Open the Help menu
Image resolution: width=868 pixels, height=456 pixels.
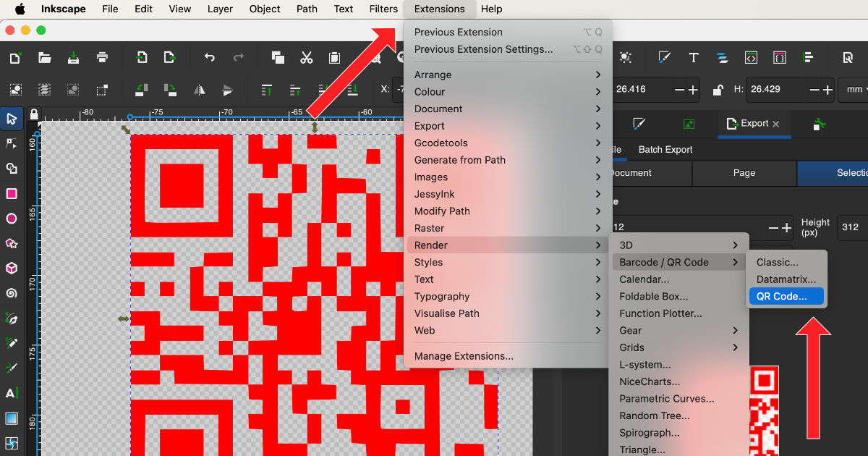click(491, 9)
